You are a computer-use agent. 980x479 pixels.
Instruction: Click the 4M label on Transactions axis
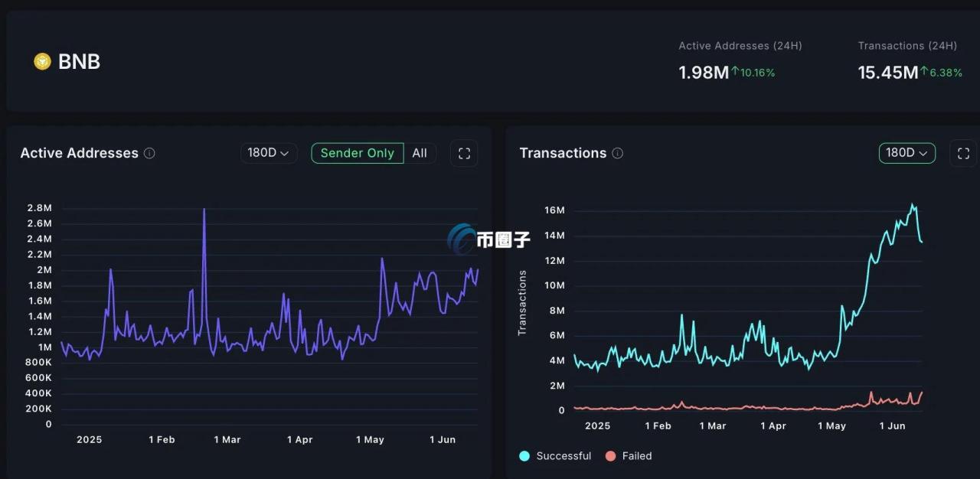coord(557,360)
